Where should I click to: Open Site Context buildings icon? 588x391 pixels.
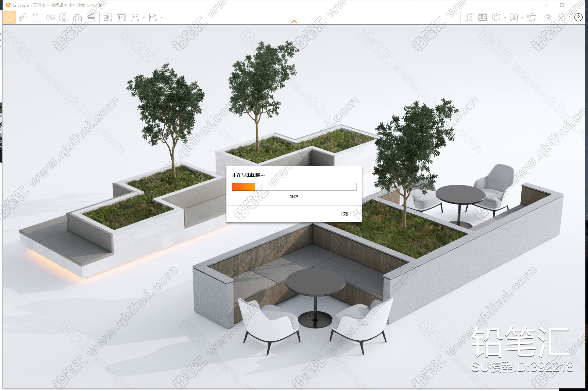coord(78,17)
